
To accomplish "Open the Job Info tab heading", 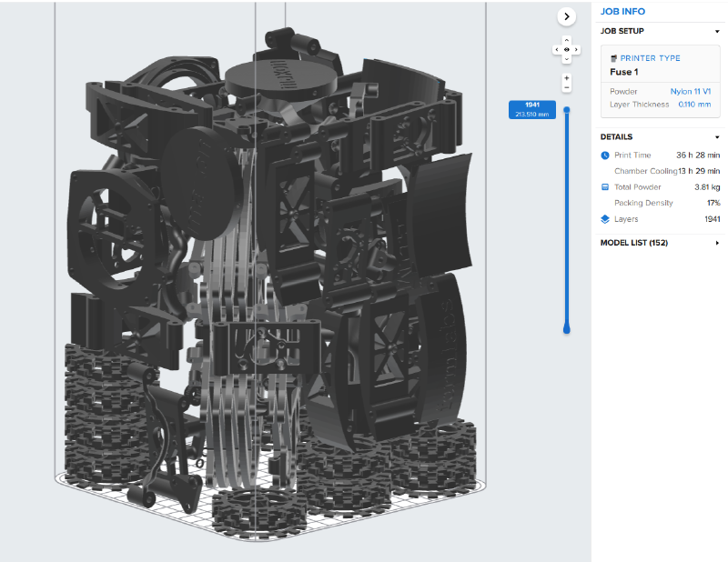I will click(x=622, y=11).
